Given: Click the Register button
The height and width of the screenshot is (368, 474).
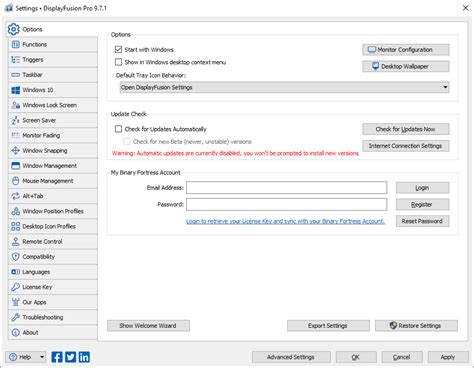Looking at the screenshot, I should (x=422, y=204).
